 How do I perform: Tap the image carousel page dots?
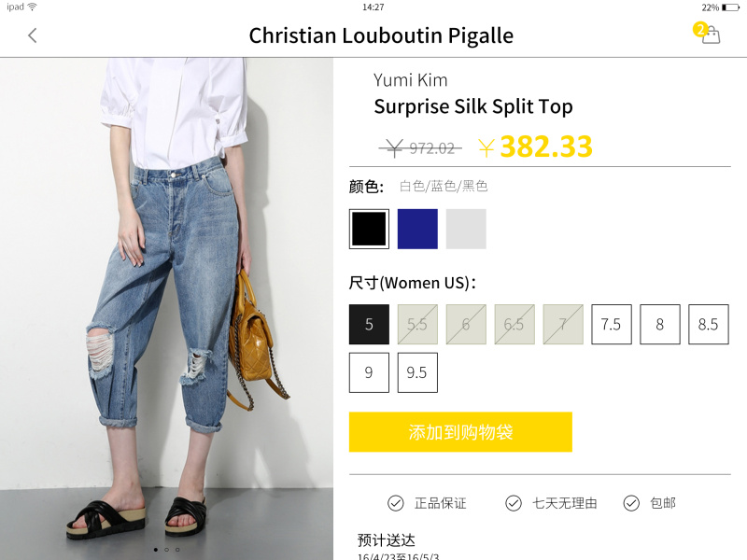click(x=166, y=550)
